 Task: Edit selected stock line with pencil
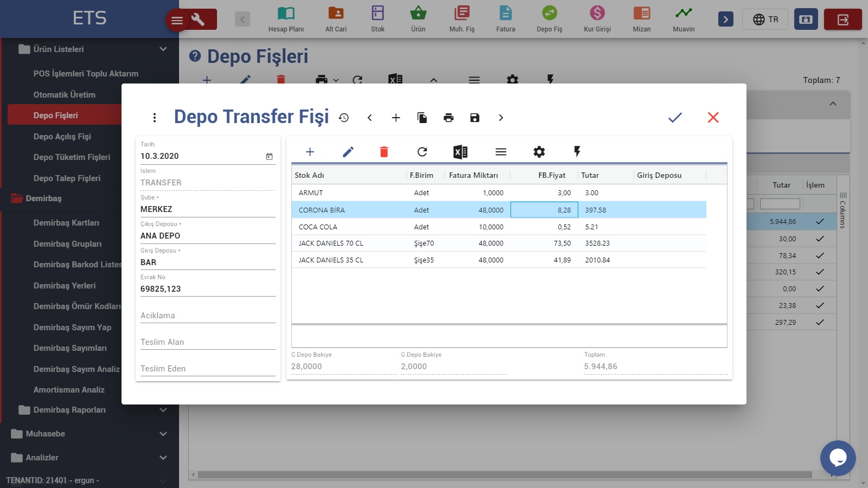[348, 152]
